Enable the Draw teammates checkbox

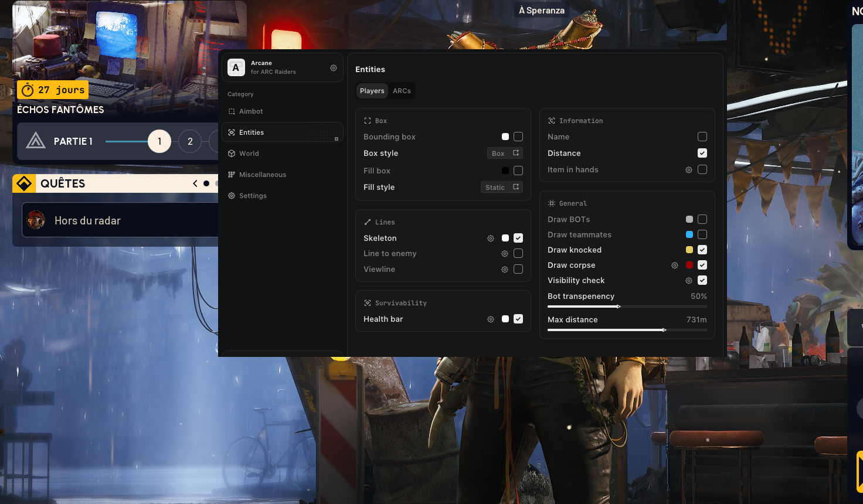[702, 234]
